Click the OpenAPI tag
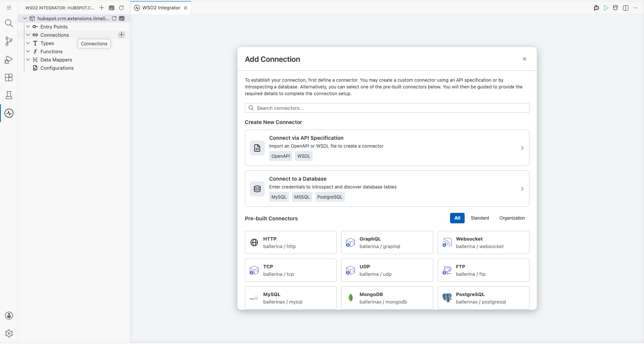 click(x=281, y=156)
